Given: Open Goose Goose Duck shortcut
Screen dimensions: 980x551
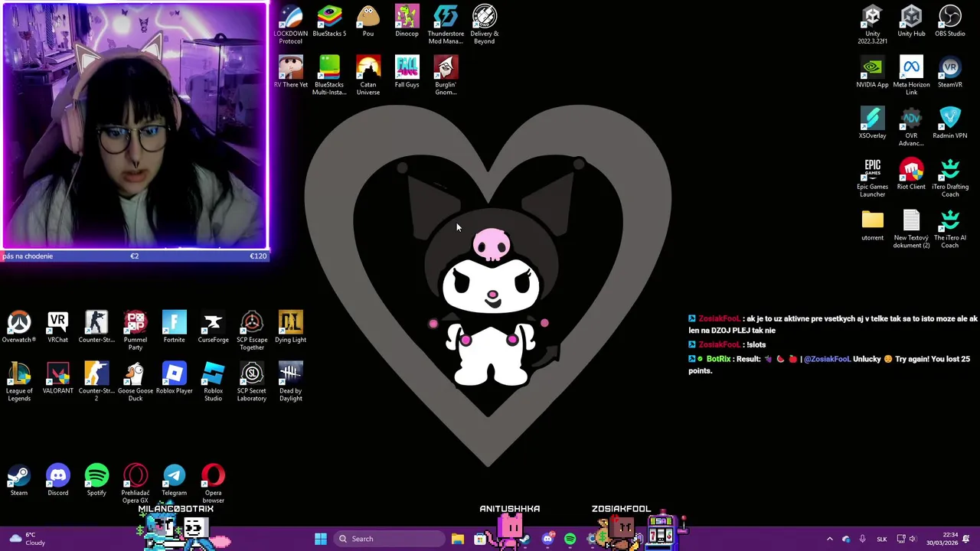Looking at the screenshot, I should [136, 382].
